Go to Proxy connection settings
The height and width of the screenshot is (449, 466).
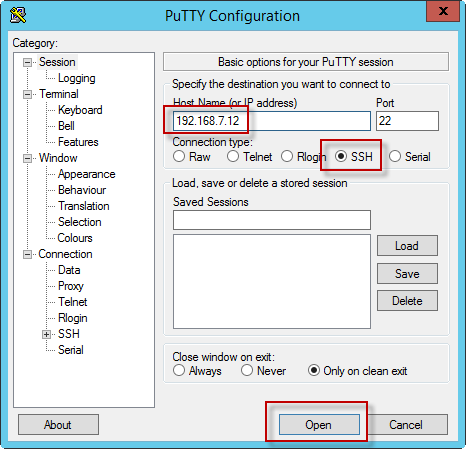71,286
